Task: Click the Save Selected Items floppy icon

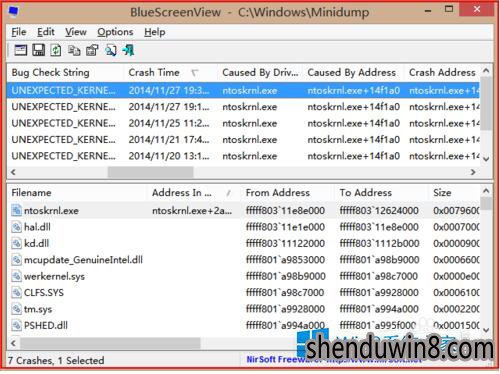Action: tap(38, 50)
